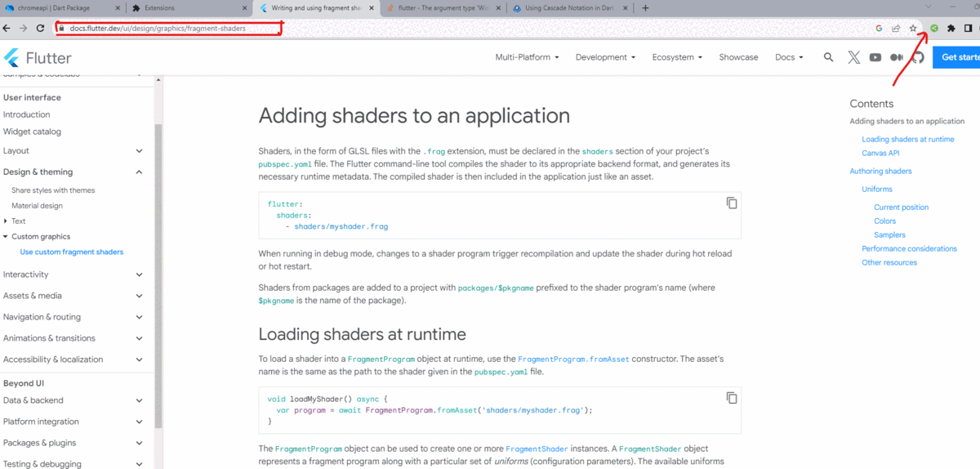Screen dimensions: 980x469
Task: Open the tab search chevron in Chrome
Action: pos(928,8)
